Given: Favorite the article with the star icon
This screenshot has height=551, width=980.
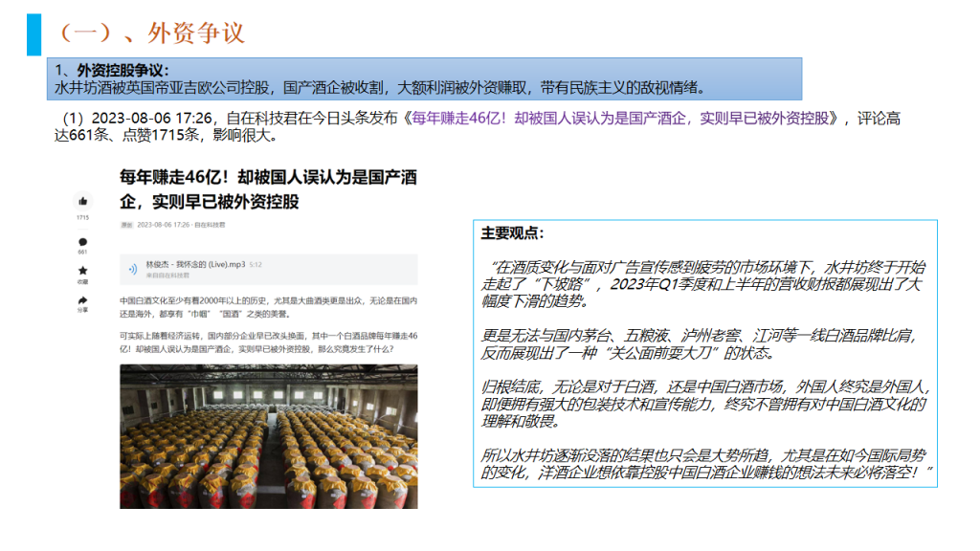Looking at the screenshot, I should 83,271.
